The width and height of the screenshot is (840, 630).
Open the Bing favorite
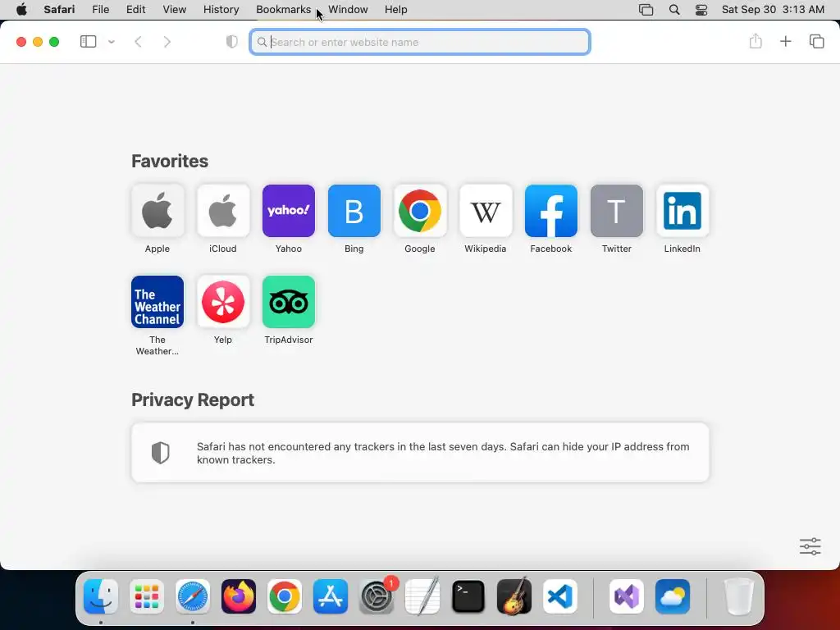click(x=354, y=211)
